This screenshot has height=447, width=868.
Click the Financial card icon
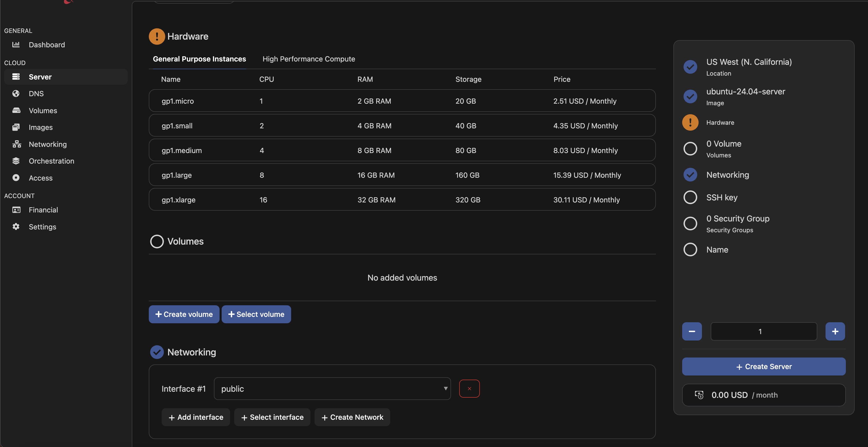tap(16, 210)
